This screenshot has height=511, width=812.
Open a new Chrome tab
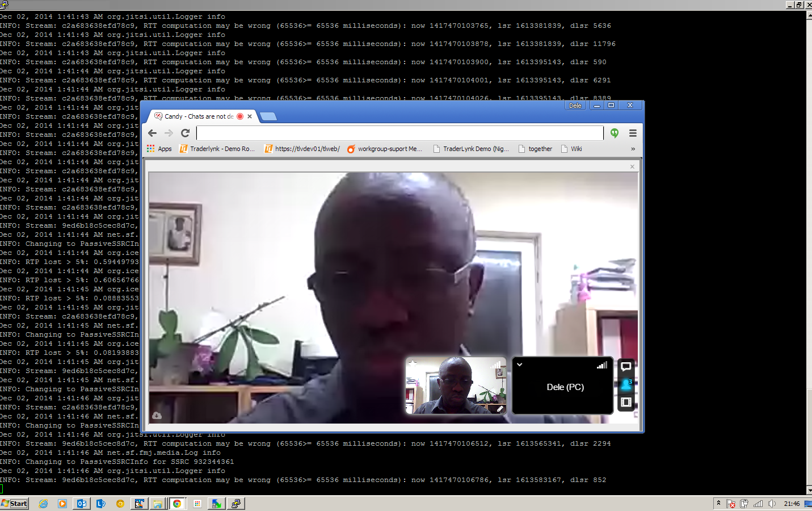pyautogui.click(x=268, y=116)
